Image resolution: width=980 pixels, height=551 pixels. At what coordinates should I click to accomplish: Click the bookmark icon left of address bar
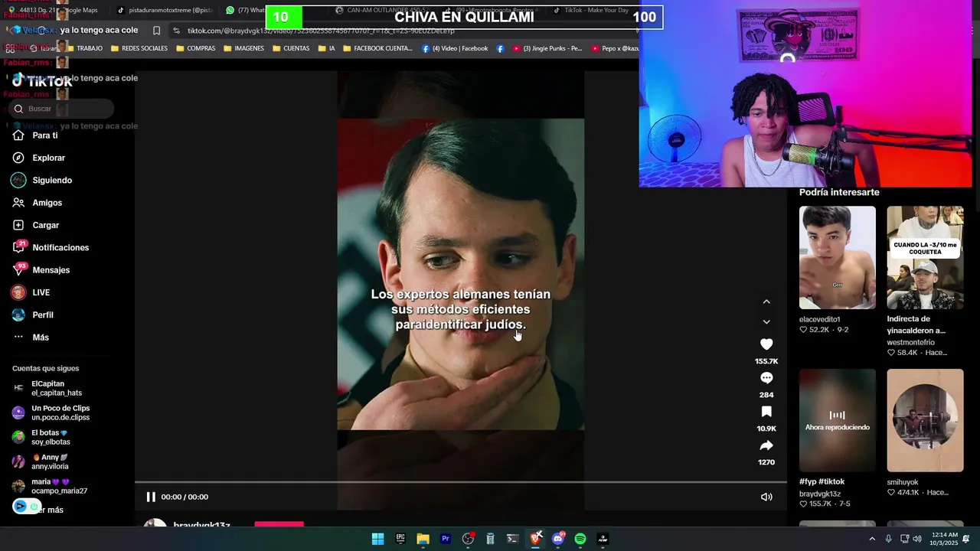(156, 31)
